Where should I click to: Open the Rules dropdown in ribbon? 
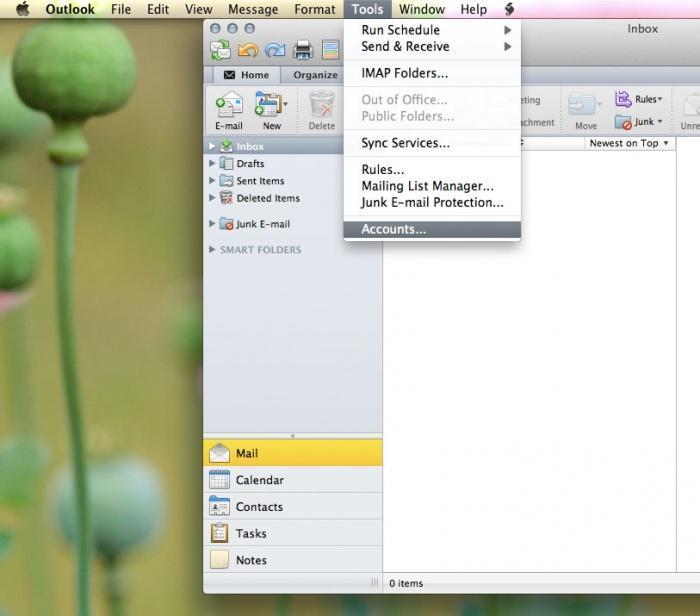click(639, 99)
